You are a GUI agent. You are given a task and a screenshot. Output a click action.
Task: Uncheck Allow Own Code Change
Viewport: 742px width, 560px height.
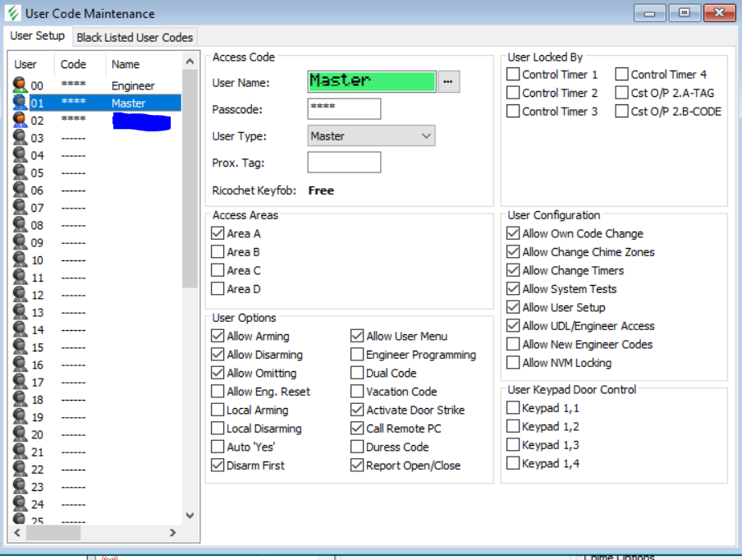[x=513, y=234]
